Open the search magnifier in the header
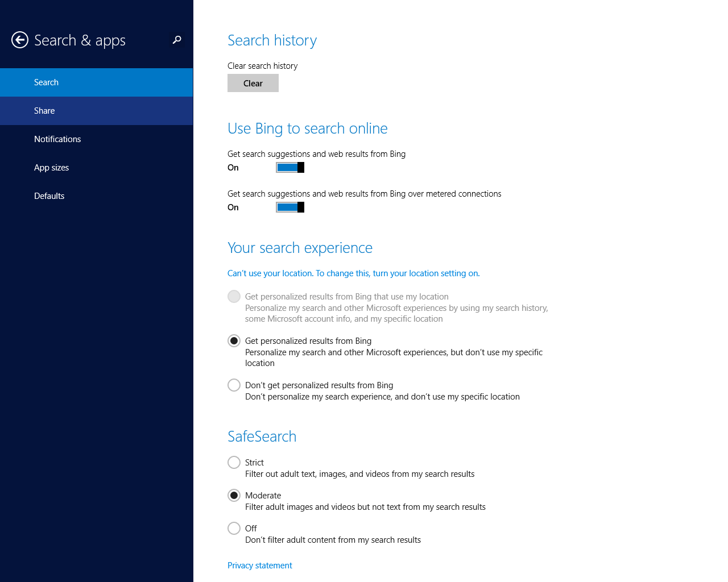Screen dimensions: 728x582 [176, 40]
